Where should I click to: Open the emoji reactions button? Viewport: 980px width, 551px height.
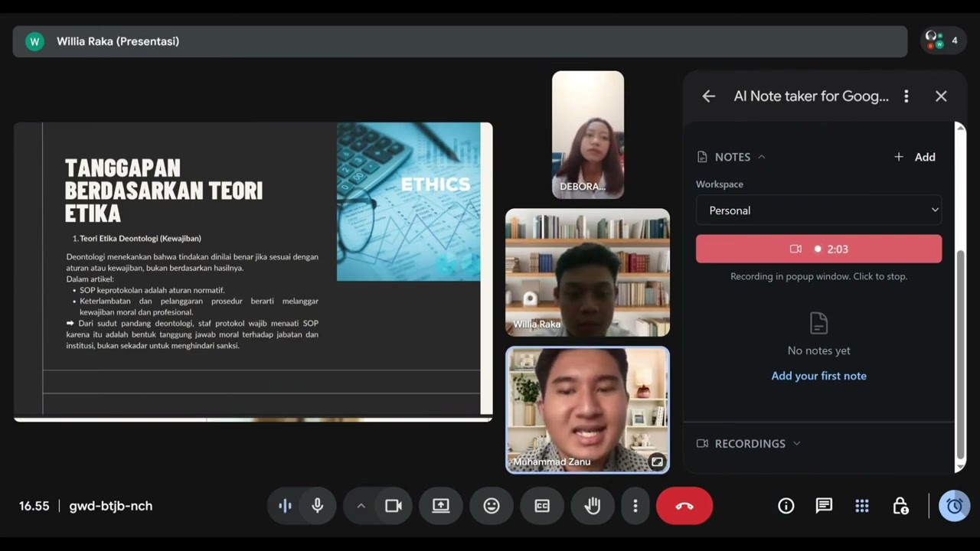point(492,506)
